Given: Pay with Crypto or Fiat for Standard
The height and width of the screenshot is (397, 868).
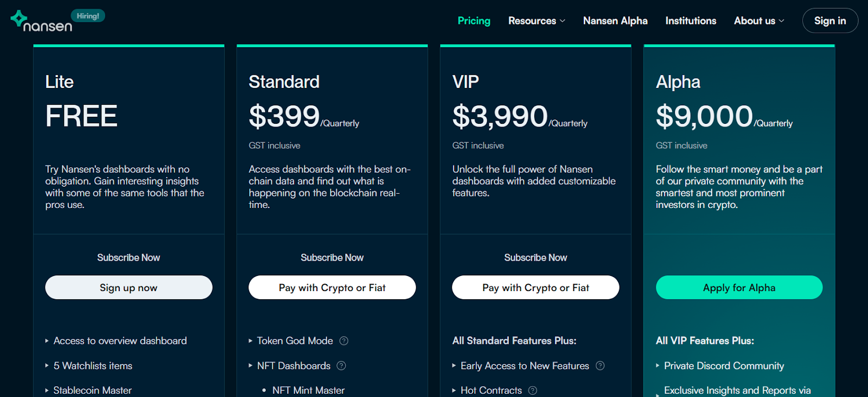Looking at the screenshot, I should click(332, 287).
